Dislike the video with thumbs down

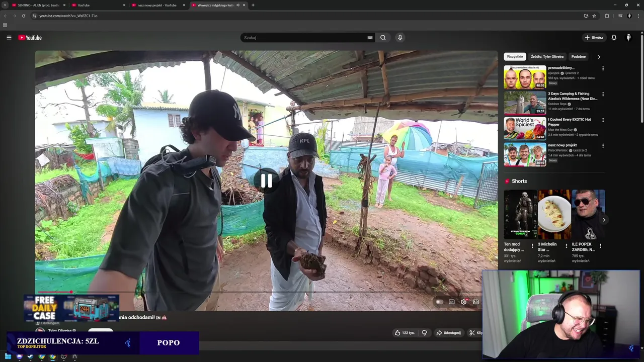(424, 333)
